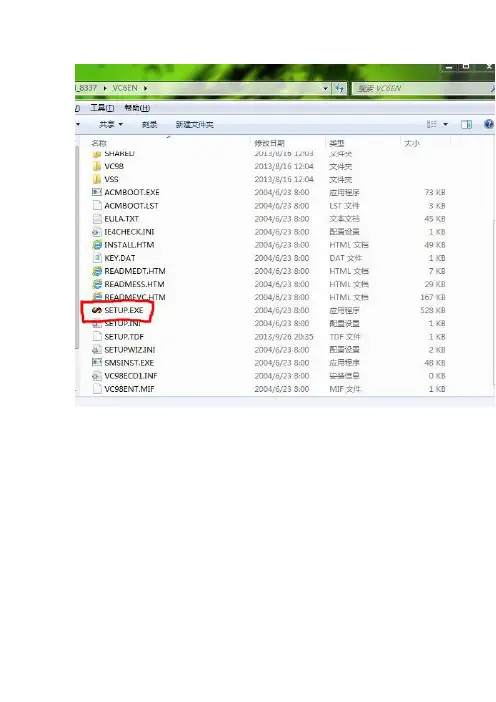Open the Tools (工具) menu
Screen dimensions: 496x702
(102, 108)
